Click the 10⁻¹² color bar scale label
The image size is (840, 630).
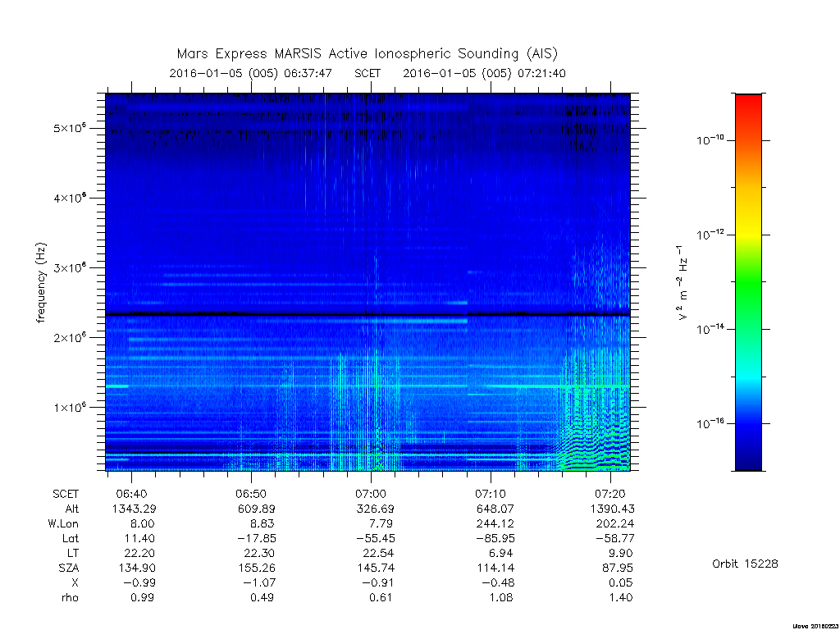[710, 234]
